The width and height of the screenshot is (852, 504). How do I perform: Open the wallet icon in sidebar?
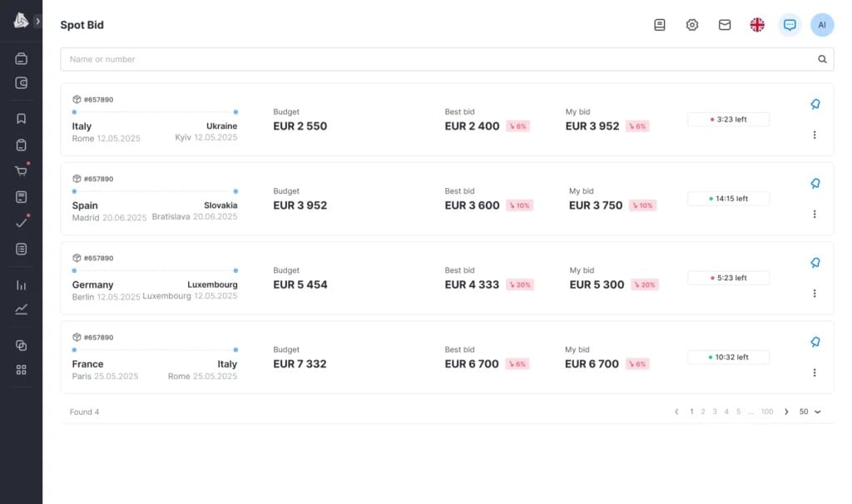22,83
